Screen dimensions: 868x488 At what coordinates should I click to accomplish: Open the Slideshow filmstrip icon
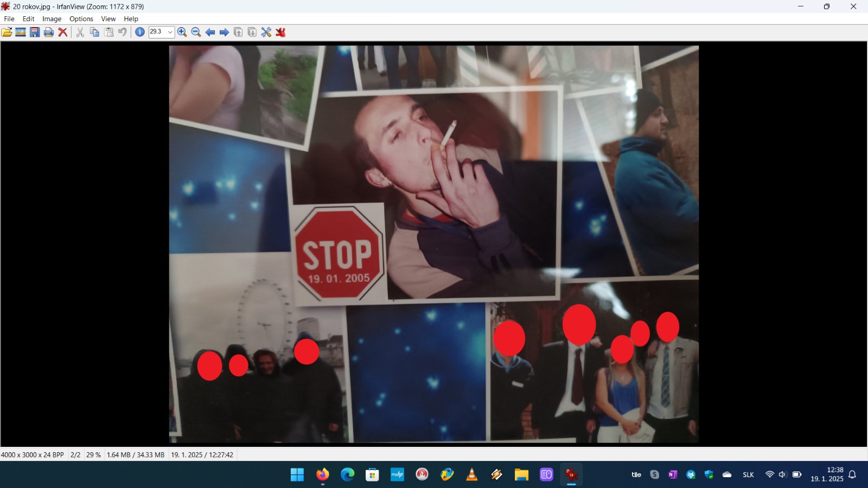click(x=21, y=32)
